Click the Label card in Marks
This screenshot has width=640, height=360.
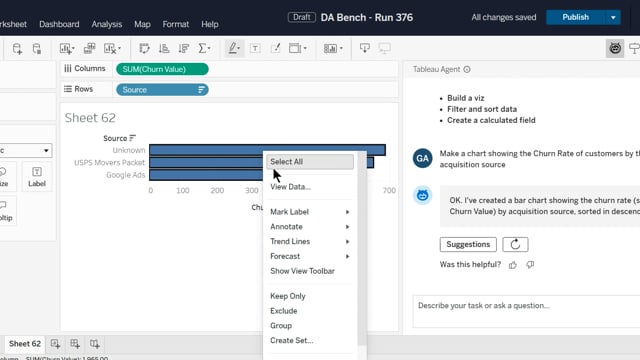pyautogui.click(x=37, y=177)
